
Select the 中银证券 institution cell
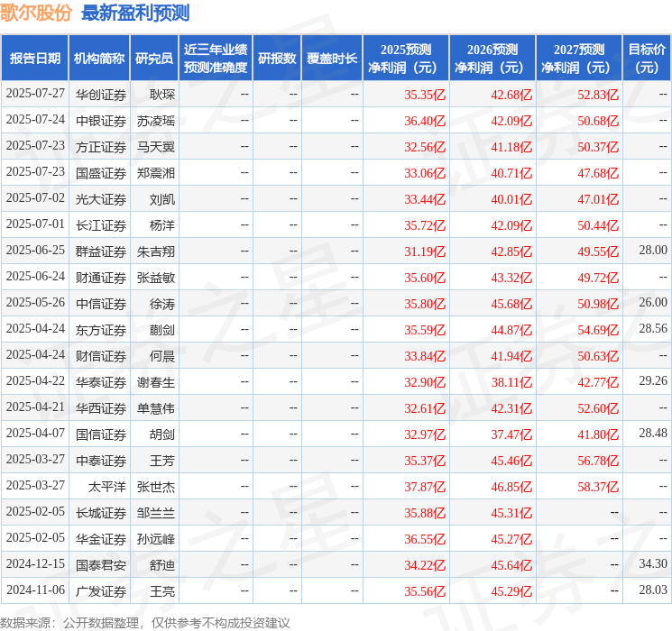[101, 121]
